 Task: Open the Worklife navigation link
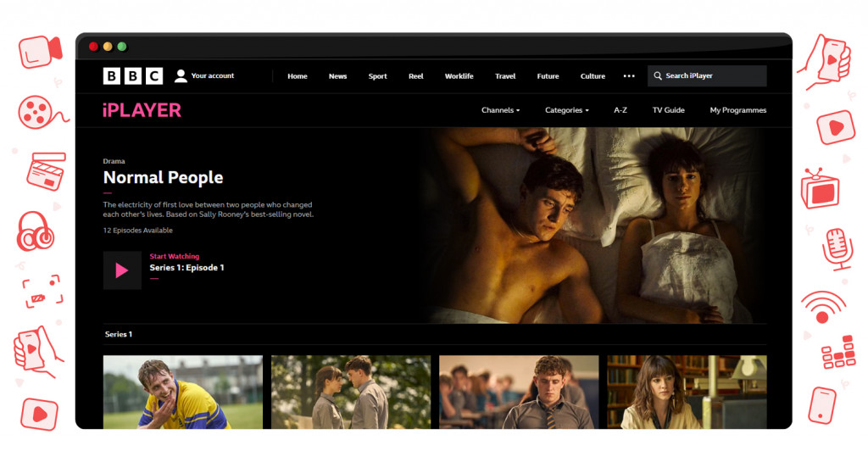pos(459,76)
